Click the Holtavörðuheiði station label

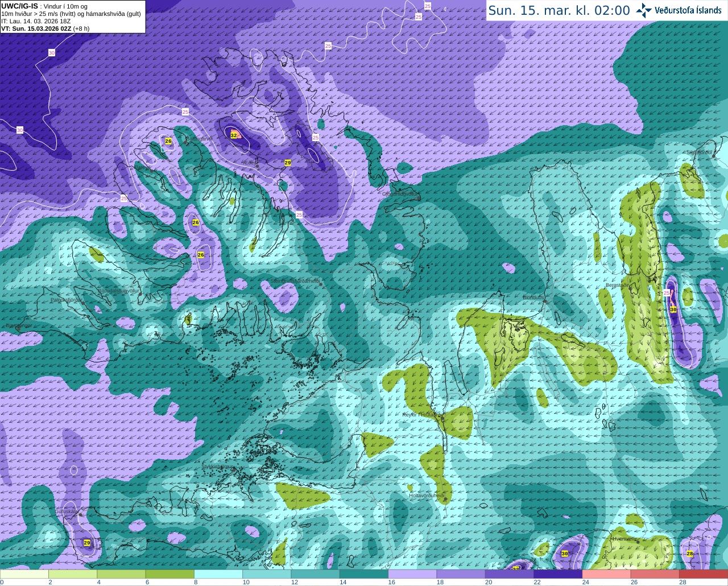point(427,496)
